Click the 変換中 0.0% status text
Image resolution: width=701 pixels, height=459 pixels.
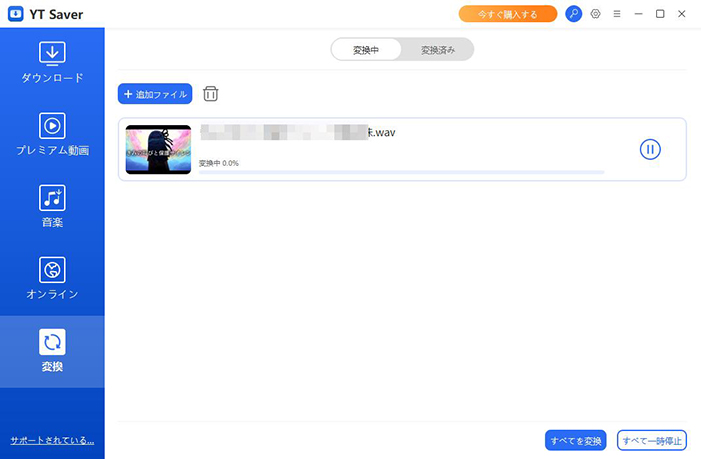(x=219, y=163)
